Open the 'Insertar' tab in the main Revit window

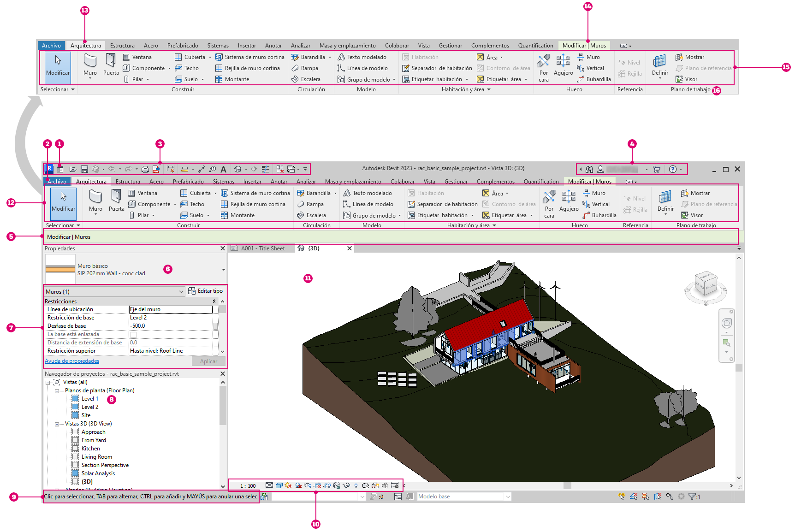point(252,182)
